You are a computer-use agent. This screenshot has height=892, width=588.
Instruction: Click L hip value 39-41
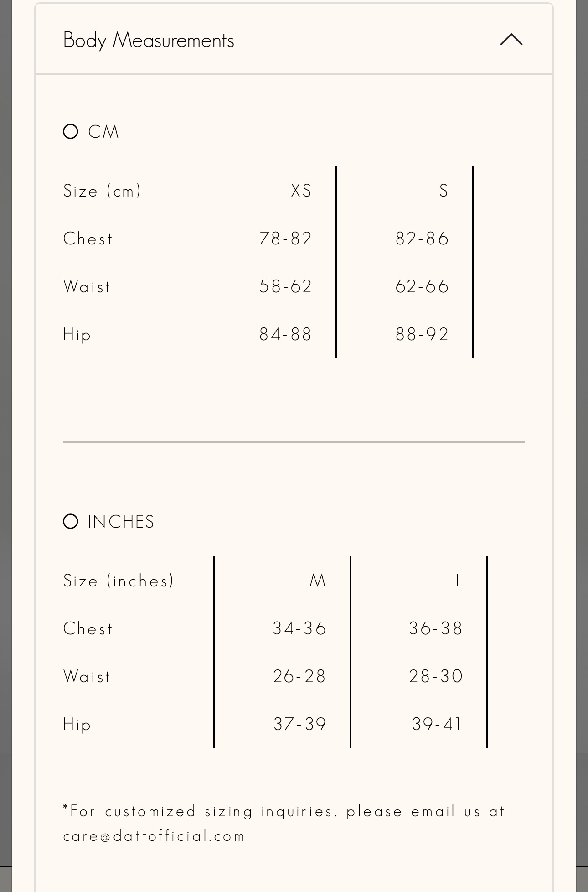coord(437,724)
